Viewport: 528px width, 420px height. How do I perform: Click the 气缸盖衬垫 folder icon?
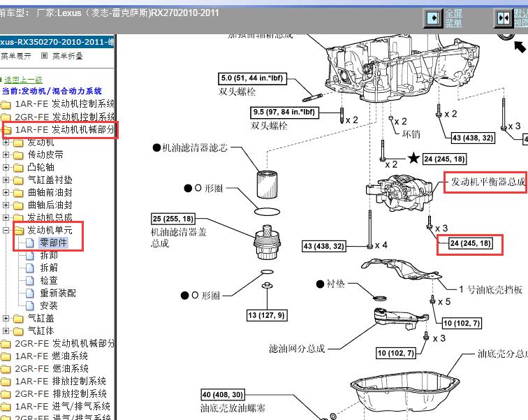point(18,180)
